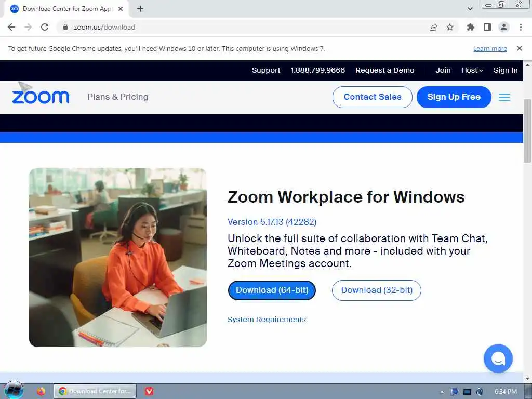Open Vivaldi from the taskbar
The image size is (532, 399).
149,391
